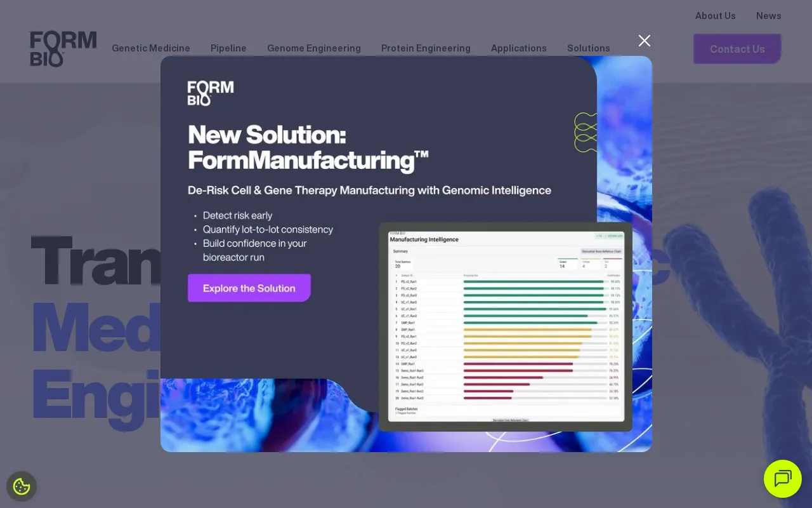Click the Form Bio logo inside popup
Viewport: 812px width, 508px height.
point(211,93)
